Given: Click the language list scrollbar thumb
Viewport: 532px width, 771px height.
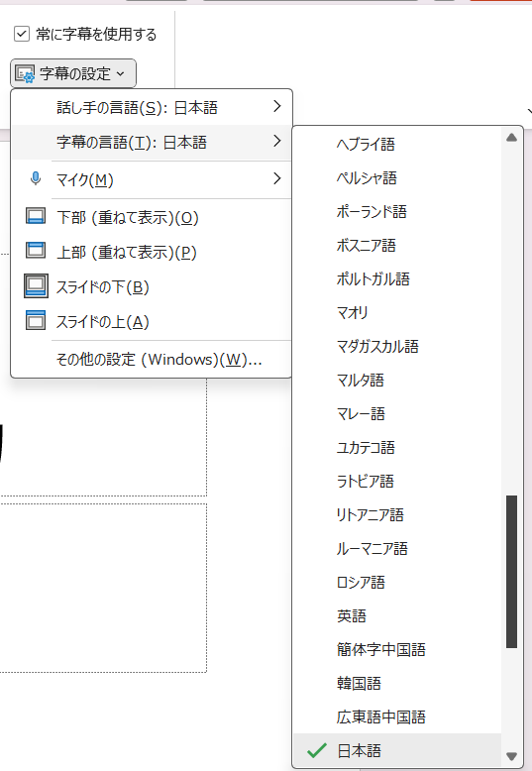Looking at the screenshot, I should [511, 572].
